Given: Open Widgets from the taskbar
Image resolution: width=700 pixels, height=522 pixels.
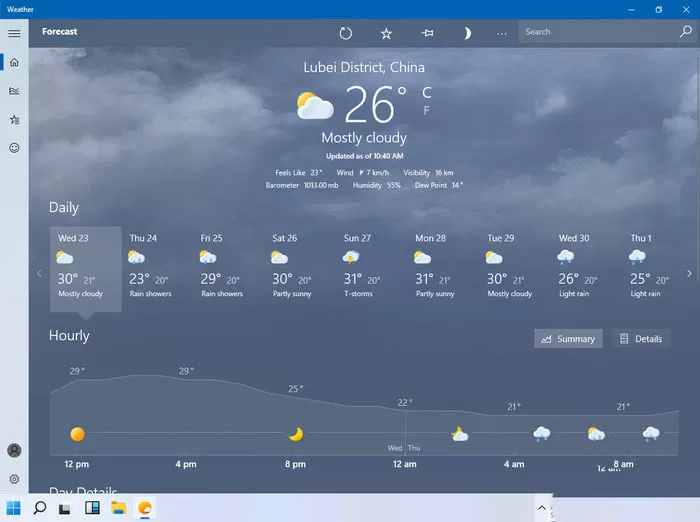Looking at the screenshot, I should click(x=92, y=508).
